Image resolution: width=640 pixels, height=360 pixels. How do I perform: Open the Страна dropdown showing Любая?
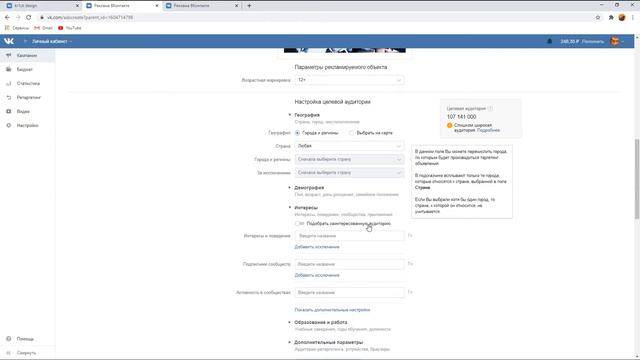point(349,146)
